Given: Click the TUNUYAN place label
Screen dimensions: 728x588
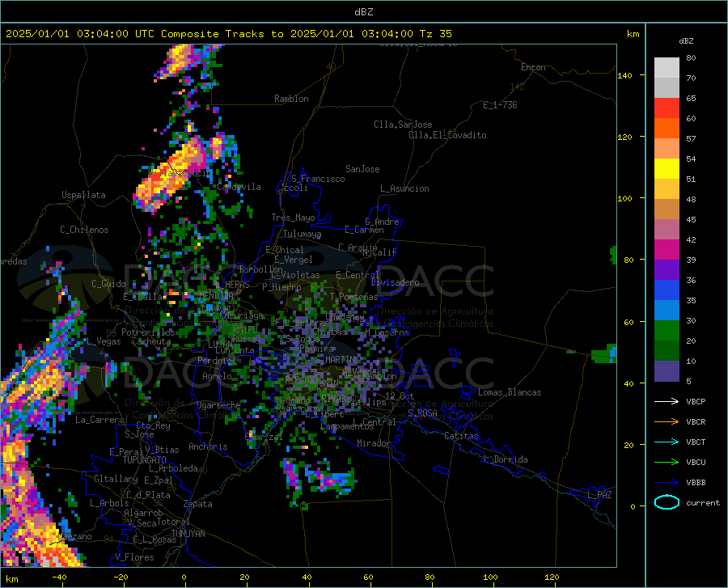Looking at the screenshot, I should point(188,533).
